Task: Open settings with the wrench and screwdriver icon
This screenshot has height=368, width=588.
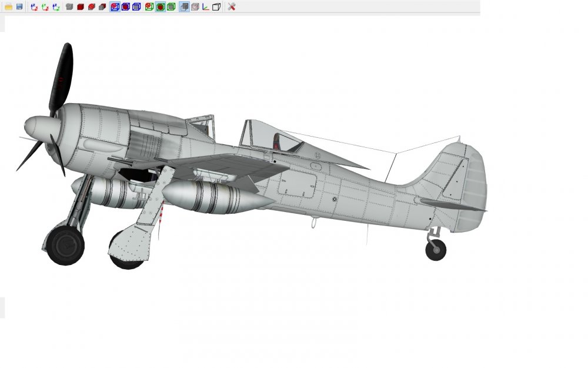Action: (x=231, y=6)
